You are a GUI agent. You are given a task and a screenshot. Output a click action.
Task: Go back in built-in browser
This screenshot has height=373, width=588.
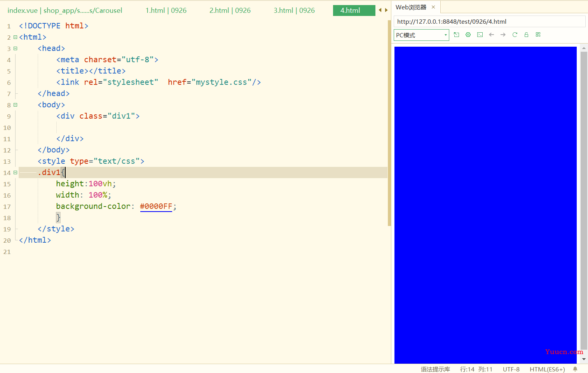tap(492, 35)
